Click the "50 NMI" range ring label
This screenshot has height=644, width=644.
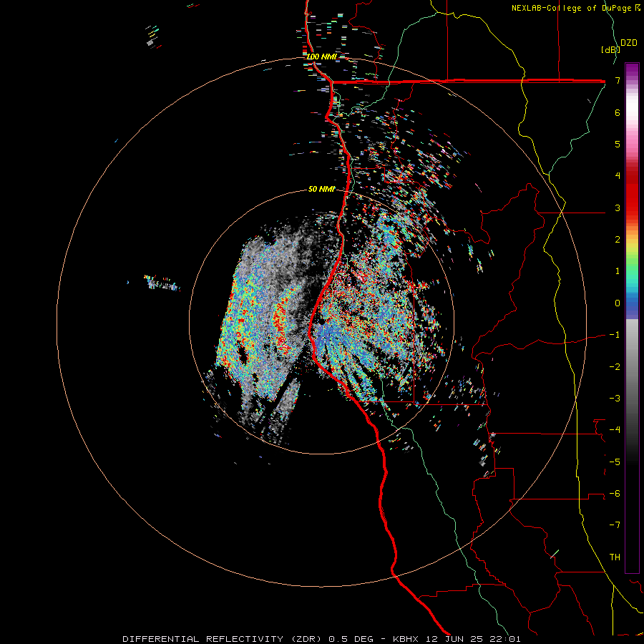click(x=321, y=189)
